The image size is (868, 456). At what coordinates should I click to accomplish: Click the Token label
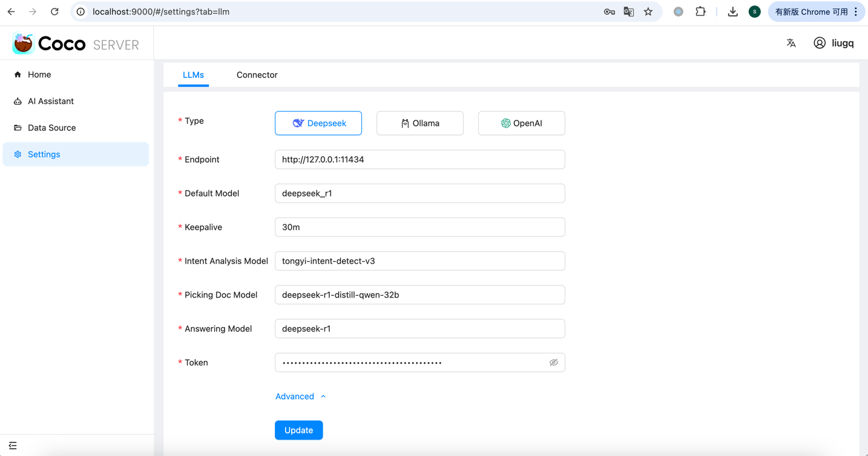tap(196, 363)
